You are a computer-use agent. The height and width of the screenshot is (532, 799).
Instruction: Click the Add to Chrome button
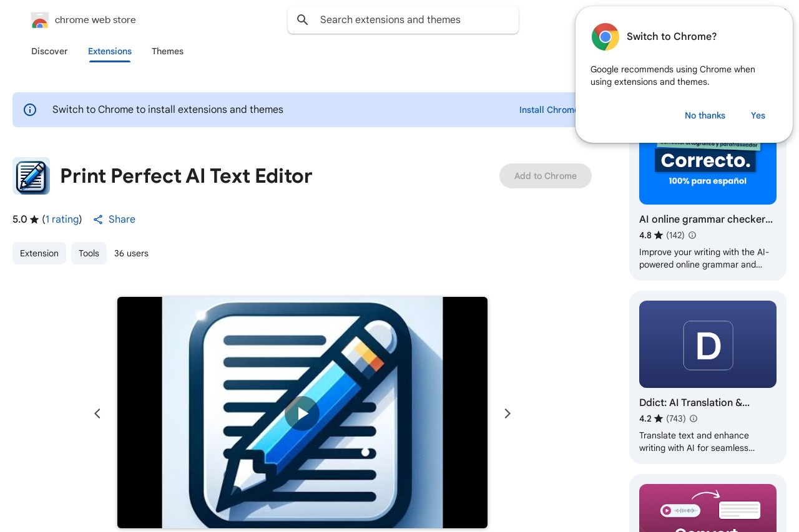546,176
